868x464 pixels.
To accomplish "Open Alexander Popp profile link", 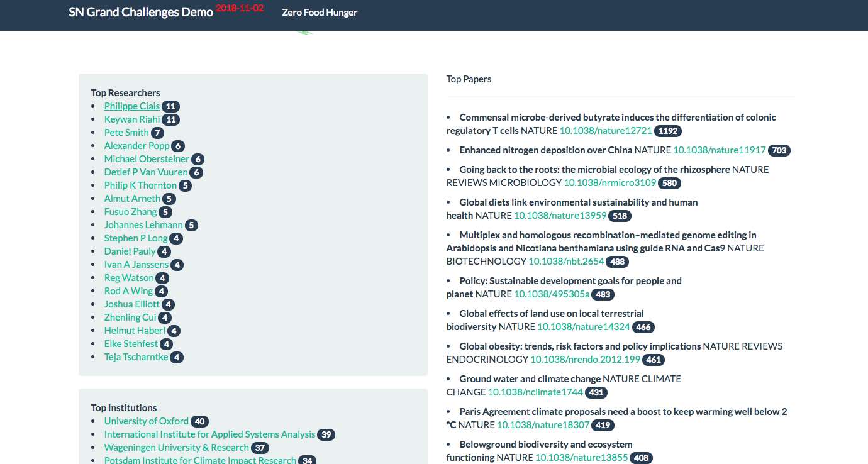I will pyautogui.click(x=137, y=146).
